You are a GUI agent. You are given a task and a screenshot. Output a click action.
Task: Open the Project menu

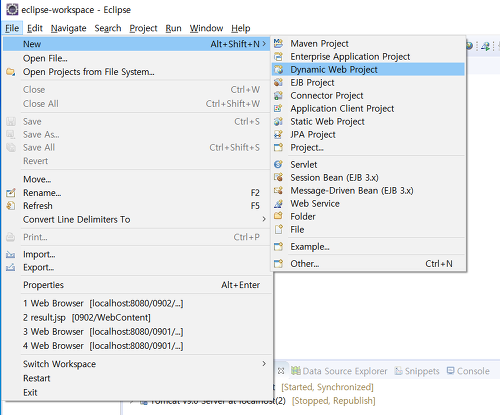pyautogui.click(x=143, y=28)
